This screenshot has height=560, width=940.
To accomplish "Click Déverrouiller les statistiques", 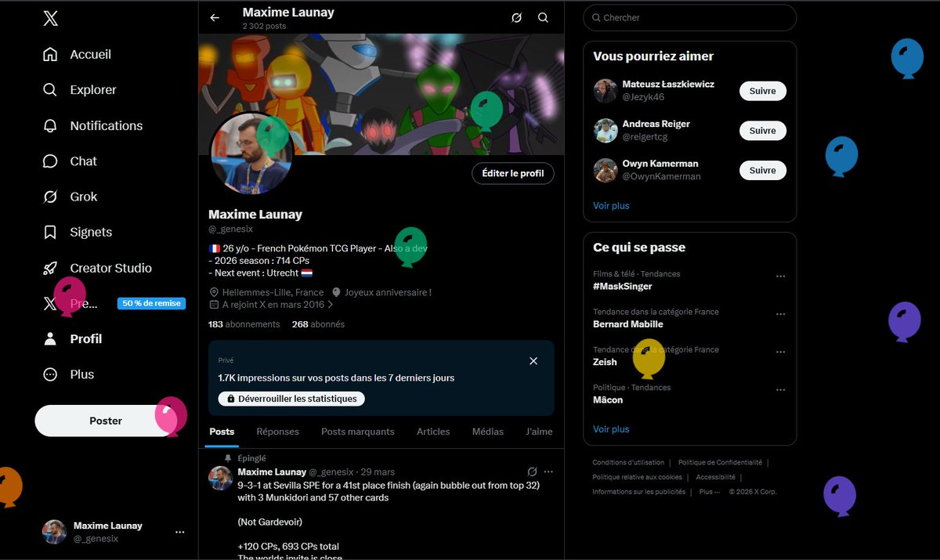I will [x=291, y=399].
